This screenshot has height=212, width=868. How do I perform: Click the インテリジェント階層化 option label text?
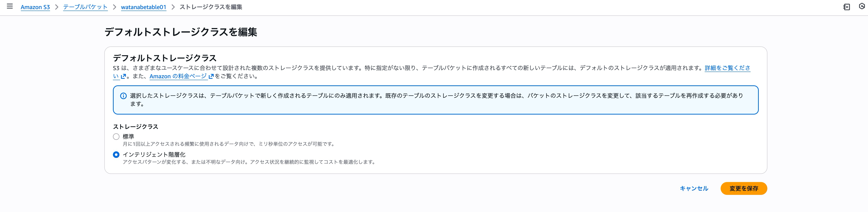pos(154,155)
